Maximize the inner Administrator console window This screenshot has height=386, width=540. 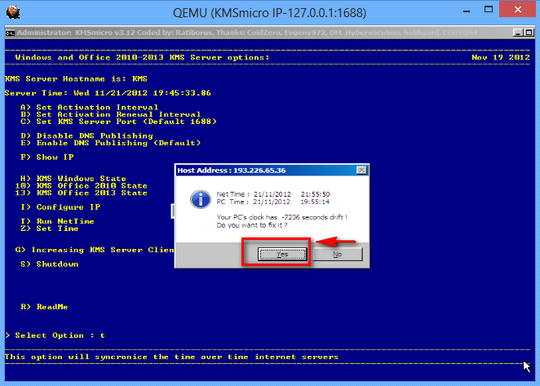(529, 33)
